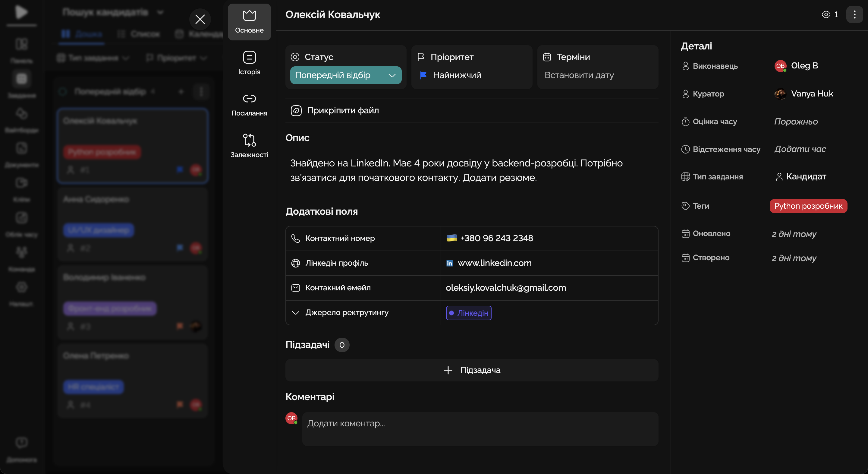Viewport: 868px width, 474px height.
Task: Click the red Python розробник tag
Action: coord(808,206)
